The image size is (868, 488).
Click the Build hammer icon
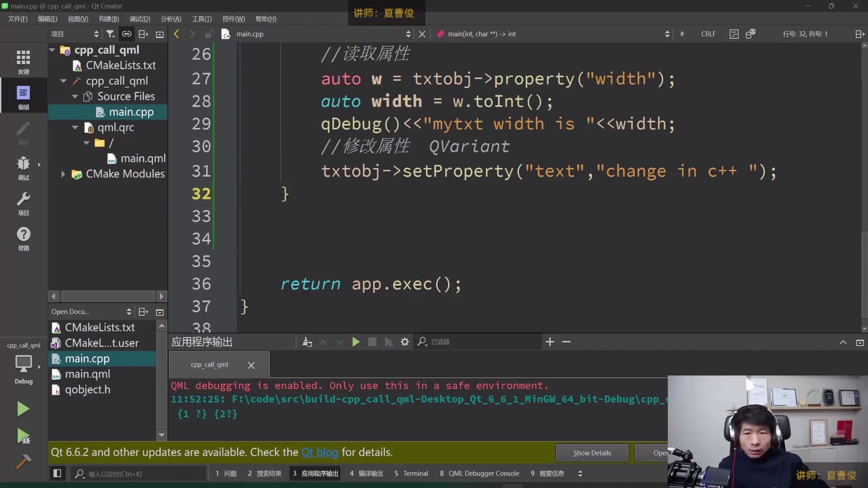click(x=23, y=462)
